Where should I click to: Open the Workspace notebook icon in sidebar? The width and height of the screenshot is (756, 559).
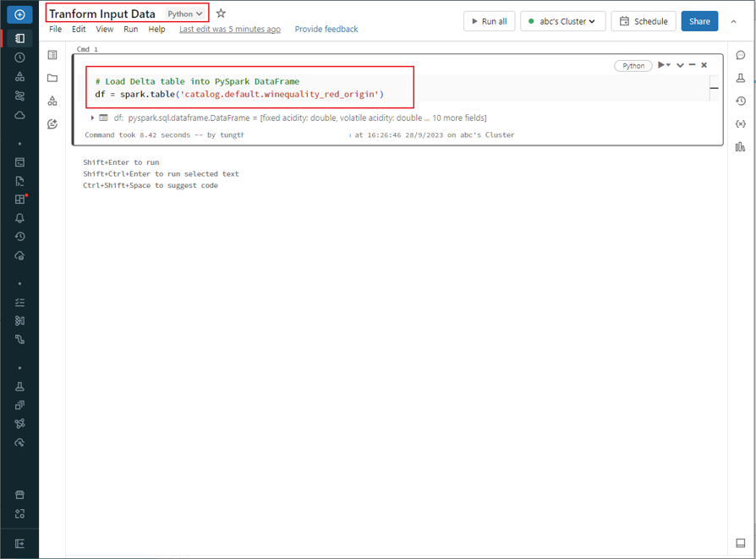pyautogui.click(x=19, y=38)
